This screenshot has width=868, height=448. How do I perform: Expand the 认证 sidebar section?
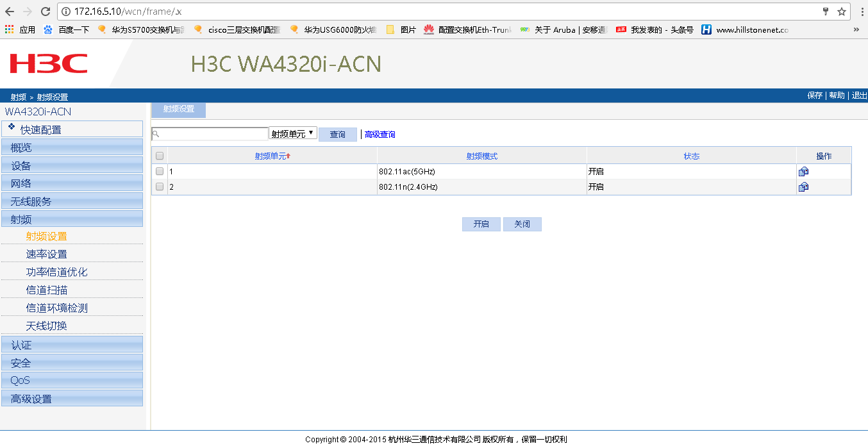(72, 344)
